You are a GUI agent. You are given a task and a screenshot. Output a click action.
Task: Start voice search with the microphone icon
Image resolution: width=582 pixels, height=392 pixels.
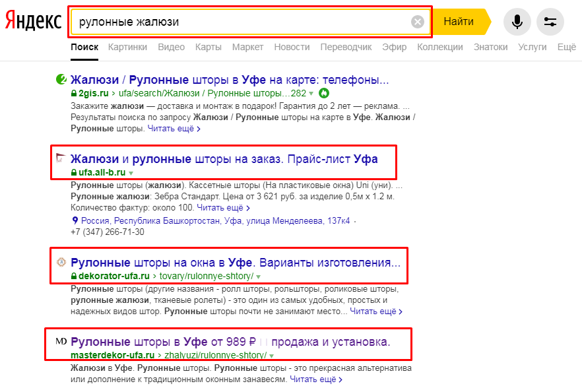[517, 22]
